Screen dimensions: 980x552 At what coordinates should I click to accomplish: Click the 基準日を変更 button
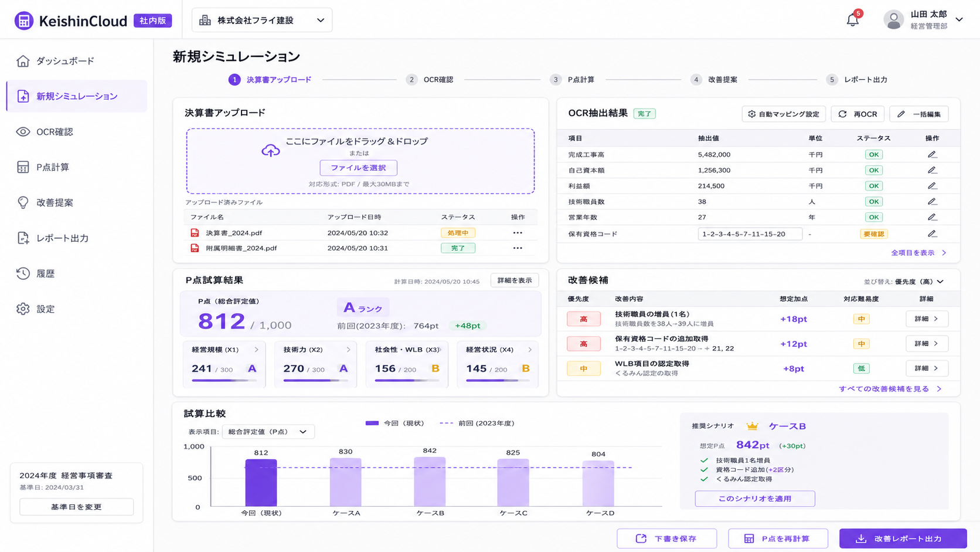point(76,507)
